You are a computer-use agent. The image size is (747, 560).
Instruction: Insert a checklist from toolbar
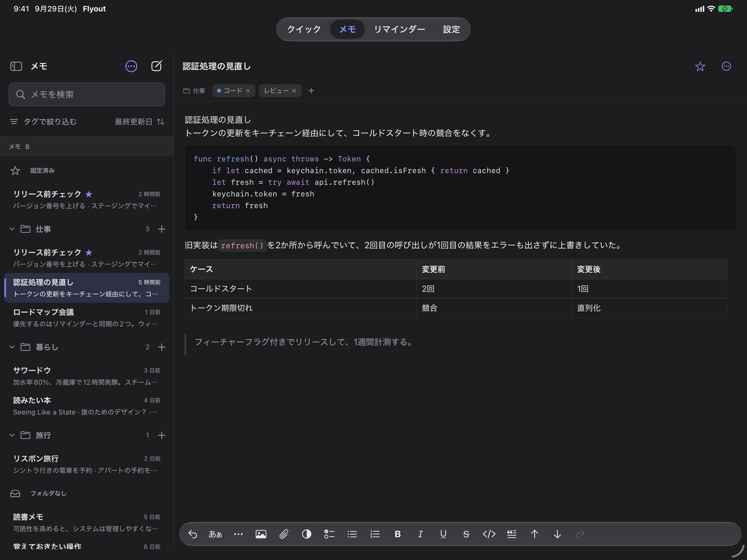329,534
